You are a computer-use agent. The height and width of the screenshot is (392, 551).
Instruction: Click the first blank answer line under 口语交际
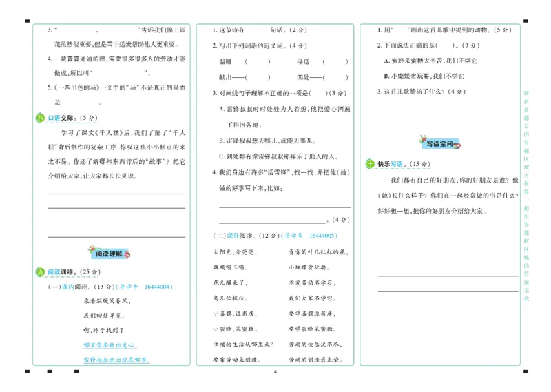[116, 194]
